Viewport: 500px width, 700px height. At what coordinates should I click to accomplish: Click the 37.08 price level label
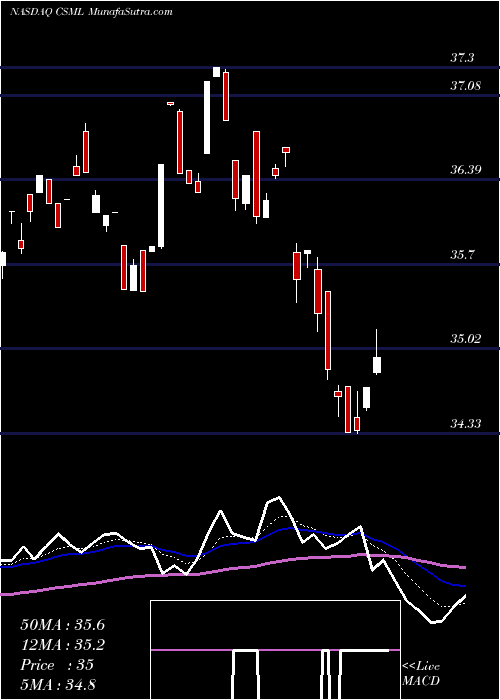point(465,85)
